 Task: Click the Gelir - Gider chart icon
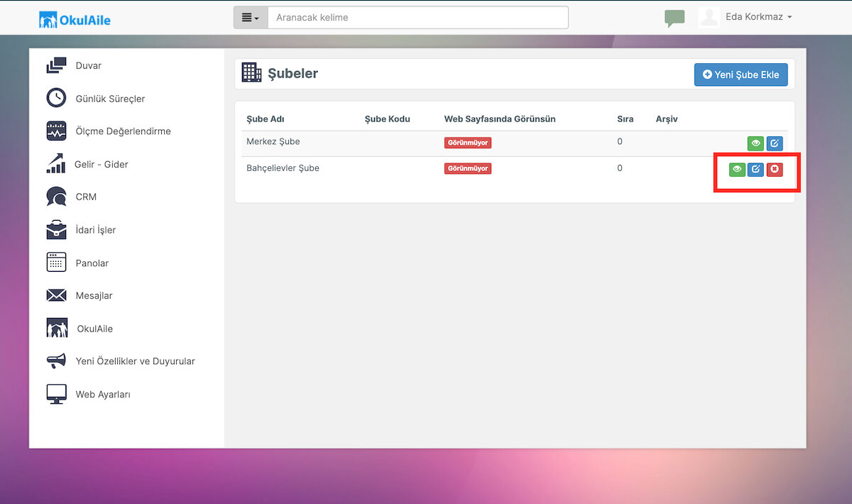click(x=56, y=164)
